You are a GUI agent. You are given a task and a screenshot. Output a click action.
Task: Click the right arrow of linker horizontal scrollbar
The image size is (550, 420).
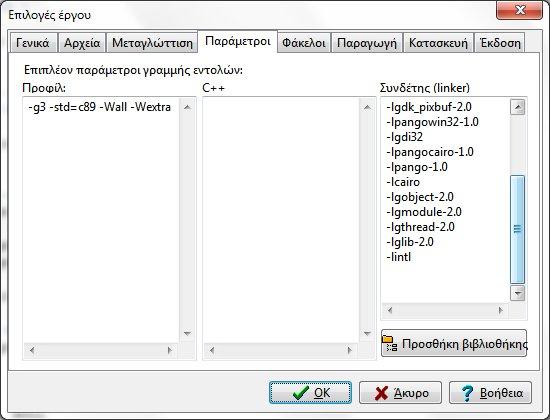click(x=501, y=310)
